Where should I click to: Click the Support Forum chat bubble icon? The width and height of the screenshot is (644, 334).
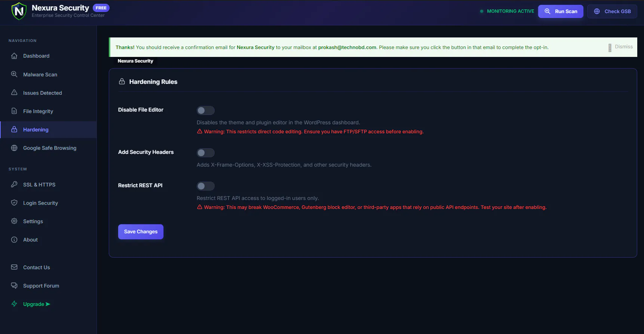pyautogui.click(x=14, y=285)
